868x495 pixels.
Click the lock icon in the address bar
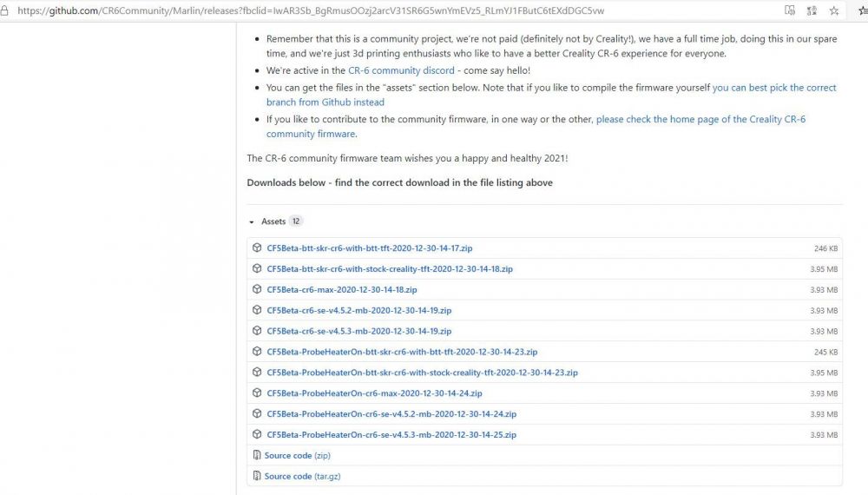click(4, 10)
